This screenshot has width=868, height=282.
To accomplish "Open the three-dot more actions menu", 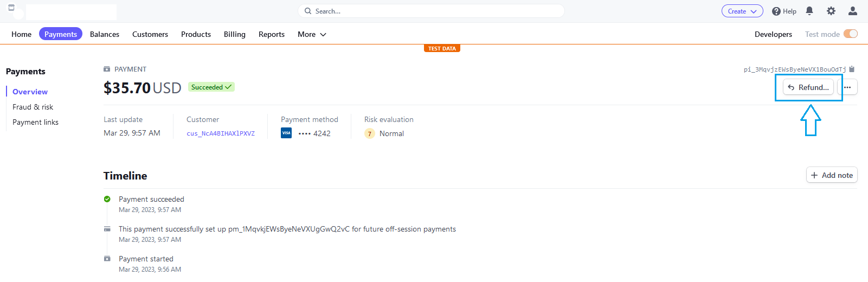I will point(847,87).
